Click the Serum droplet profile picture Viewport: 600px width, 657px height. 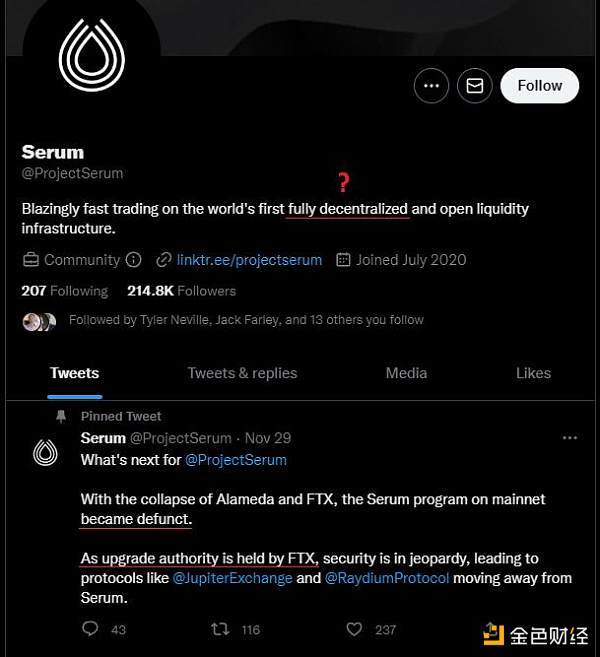pos(91,55)
